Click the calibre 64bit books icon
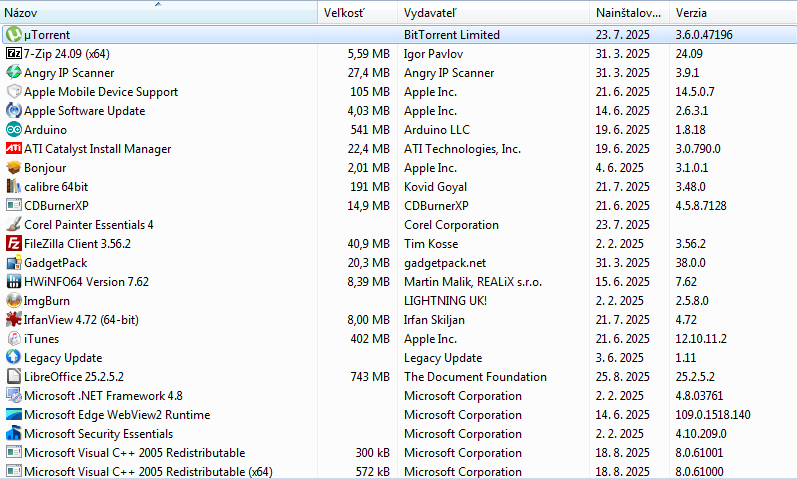The width and height of the screenshot is (797, 479). (14, 187)
